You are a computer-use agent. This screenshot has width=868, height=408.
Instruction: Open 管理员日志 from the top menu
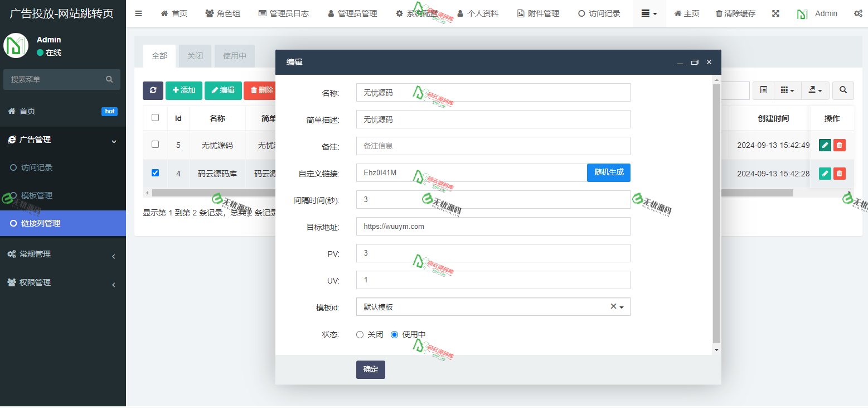[x=284, y=13]
